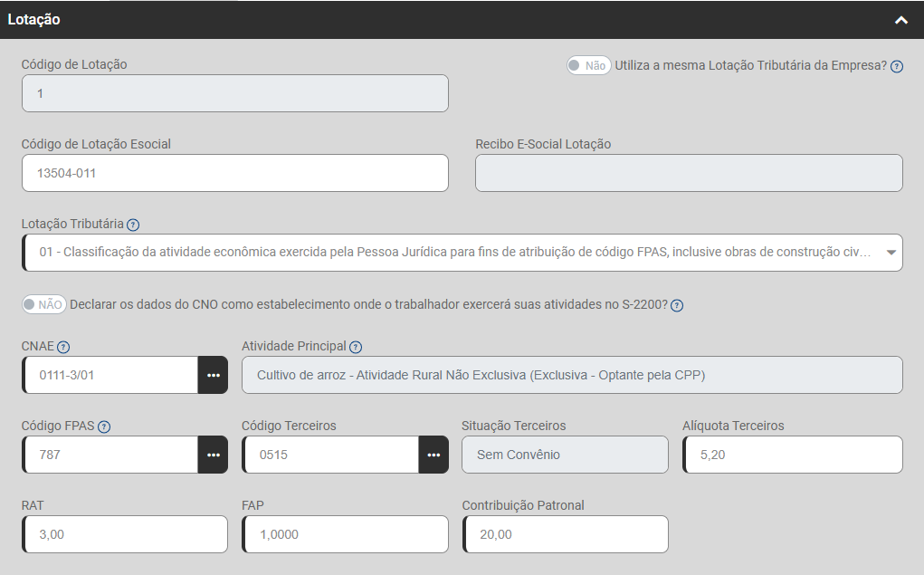The height and width of the screenshot is (575, 924).
Task: Click the Código Terceiros input field
Action: tap(331, 455)
